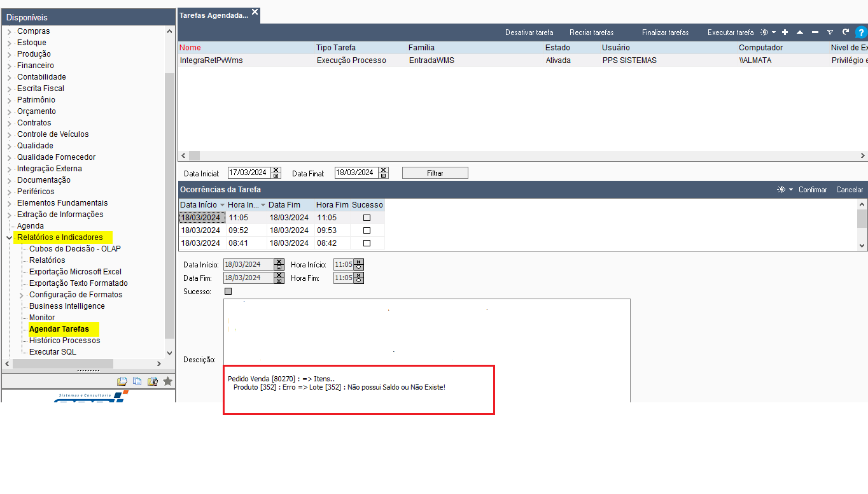Click the open-folder documents icon under the tree
Screen dimensions: 868x494
[x=122, y=381]
